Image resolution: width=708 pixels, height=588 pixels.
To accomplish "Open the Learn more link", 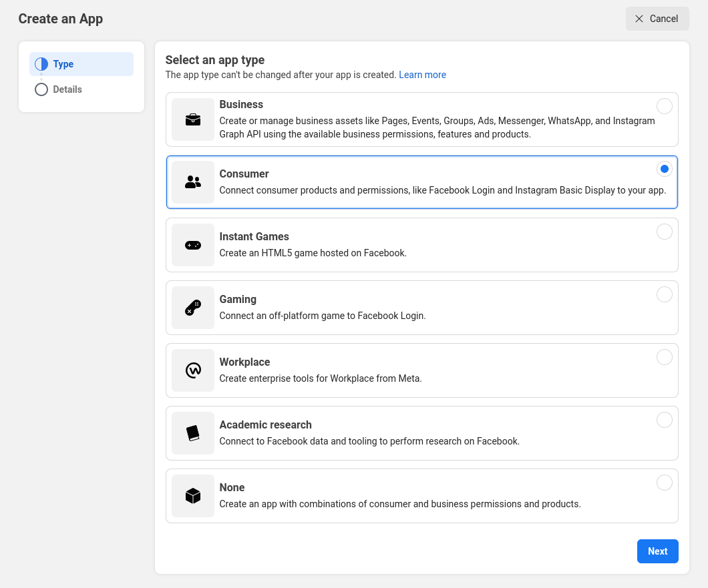I will 422,75.
